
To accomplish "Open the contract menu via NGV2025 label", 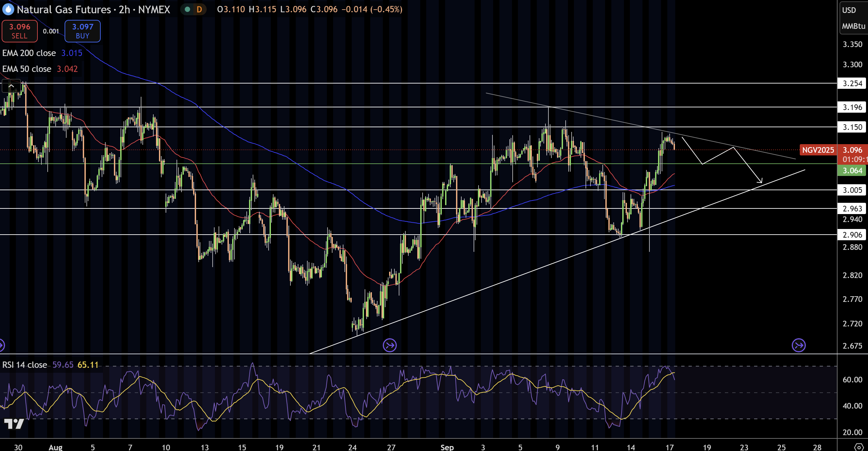I will point(818,150).
